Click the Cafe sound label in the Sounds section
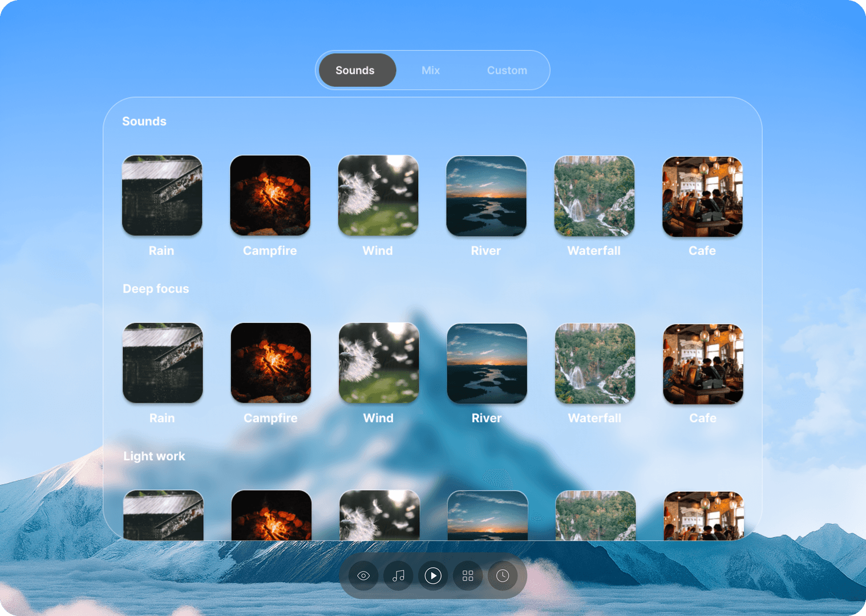The width and height of the screenshot is (866, 616). point(702,250)
